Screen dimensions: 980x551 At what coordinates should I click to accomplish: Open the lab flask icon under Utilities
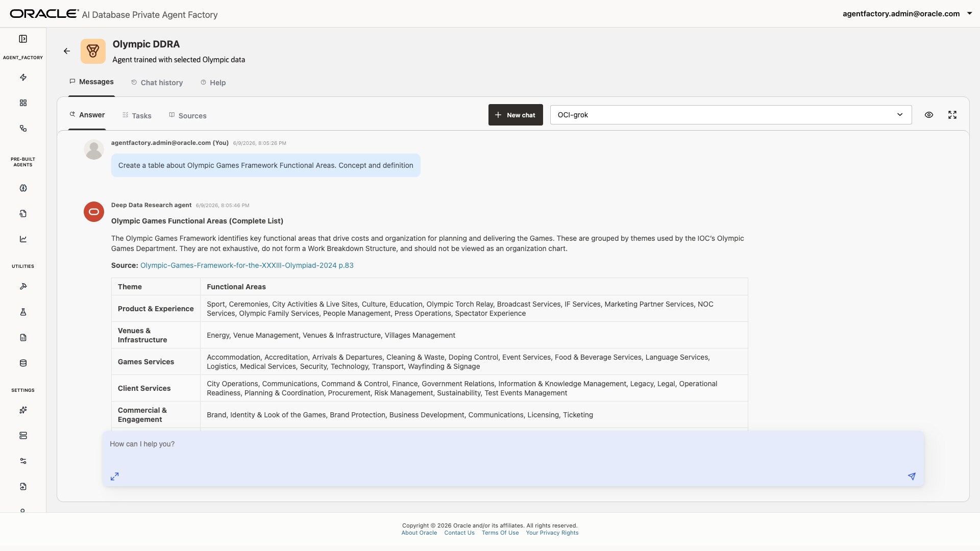coord(23,312)
